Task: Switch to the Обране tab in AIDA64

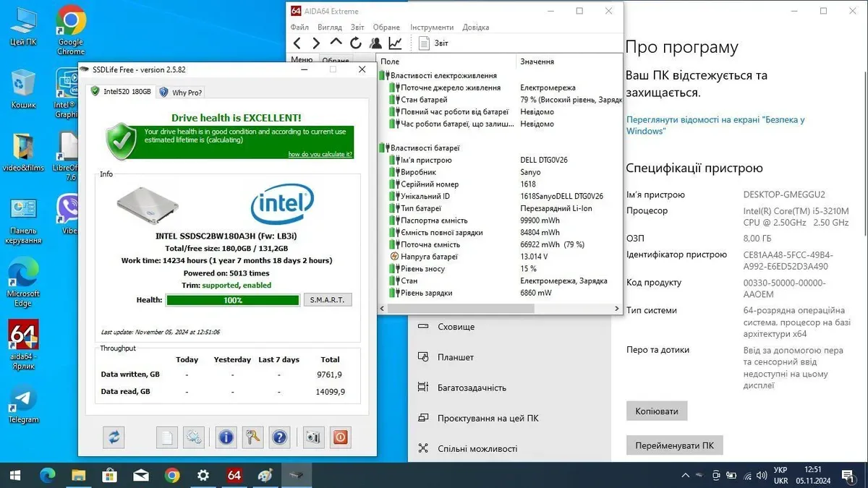Action: pos(335,61)
